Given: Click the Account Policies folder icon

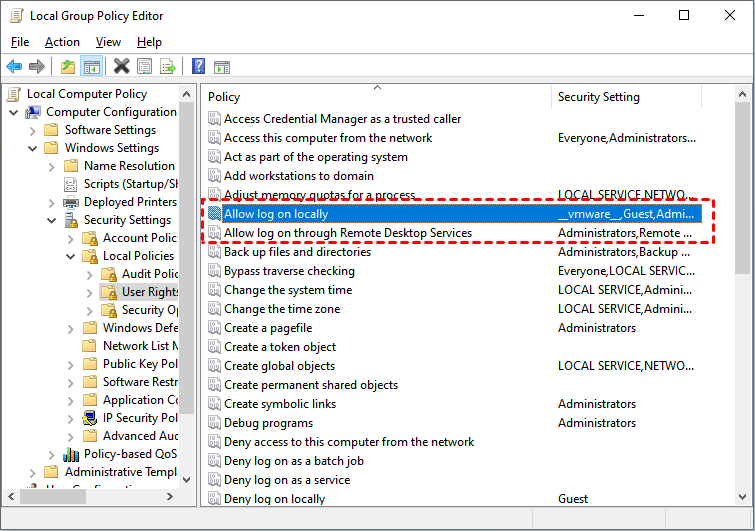Looking at the screenshot, I should [90, 238].
